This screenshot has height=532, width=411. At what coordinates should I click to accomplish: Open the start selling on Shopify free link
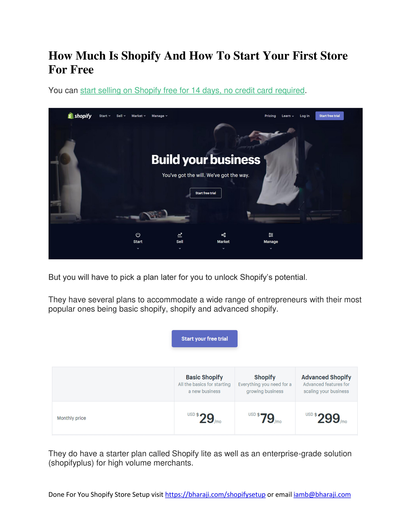pos(192,90)
